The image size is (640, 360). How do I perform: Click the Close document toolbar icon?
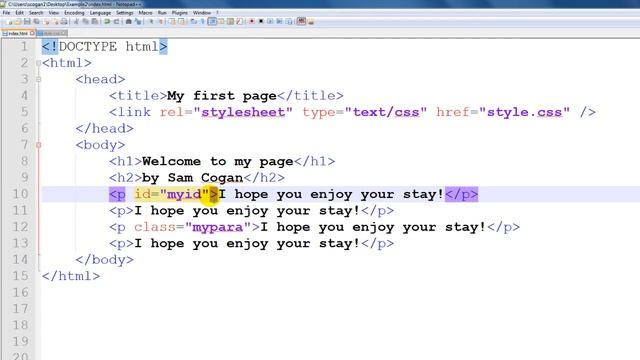tap(46, 21)
